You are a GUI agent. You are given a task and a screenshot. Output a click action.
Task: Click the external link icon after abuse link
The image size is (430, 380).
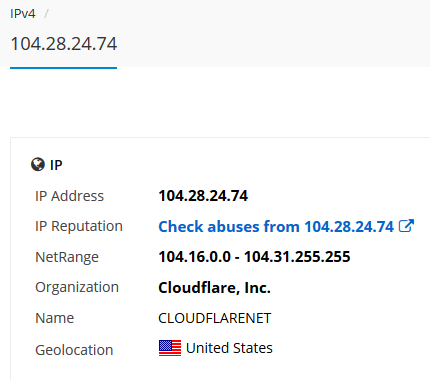coord(406,226)
